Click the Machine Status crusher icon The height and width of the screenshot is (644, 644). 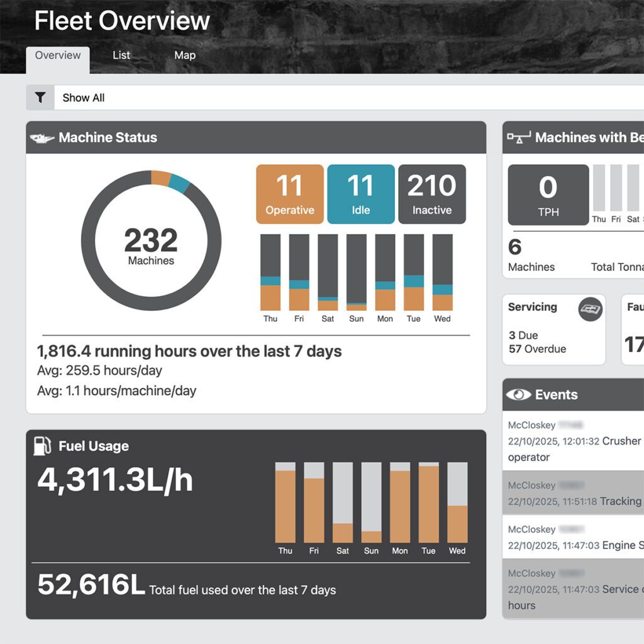coord(42,138)
